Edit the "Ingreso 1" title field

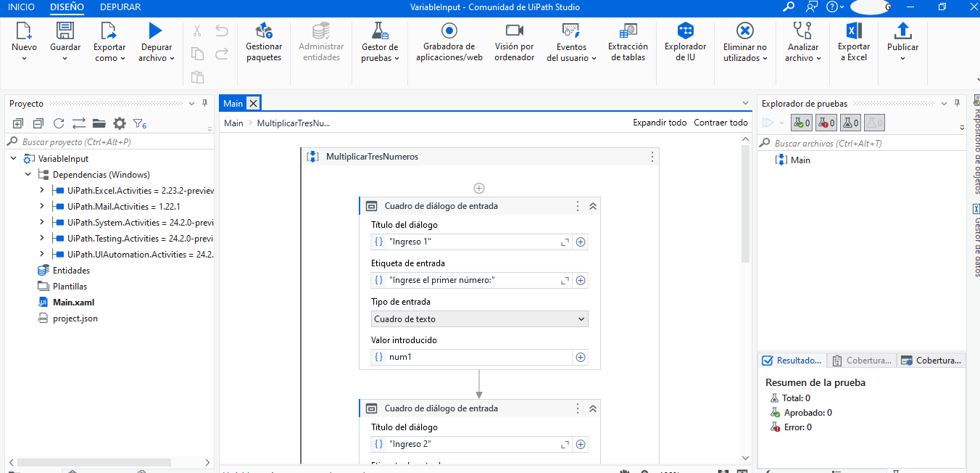point(472,242)
